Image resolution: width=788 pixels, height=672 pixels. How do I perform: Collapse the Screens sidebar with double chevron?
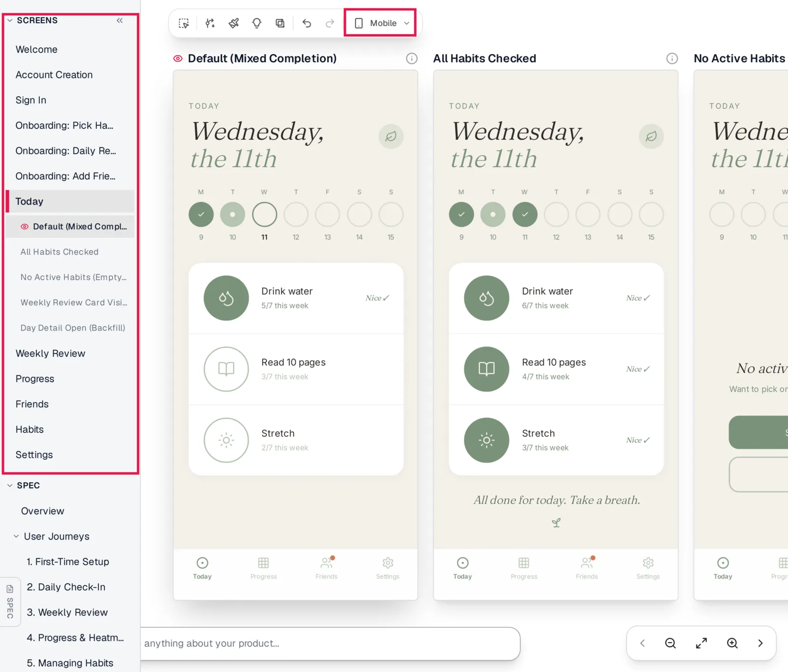(120, 20)
